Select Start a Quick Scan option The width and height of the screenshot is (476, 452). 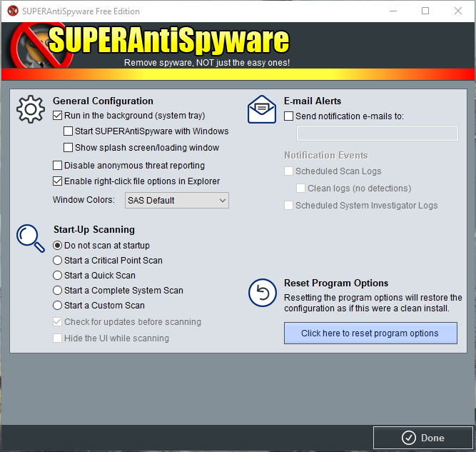click(x=57, y=275)
